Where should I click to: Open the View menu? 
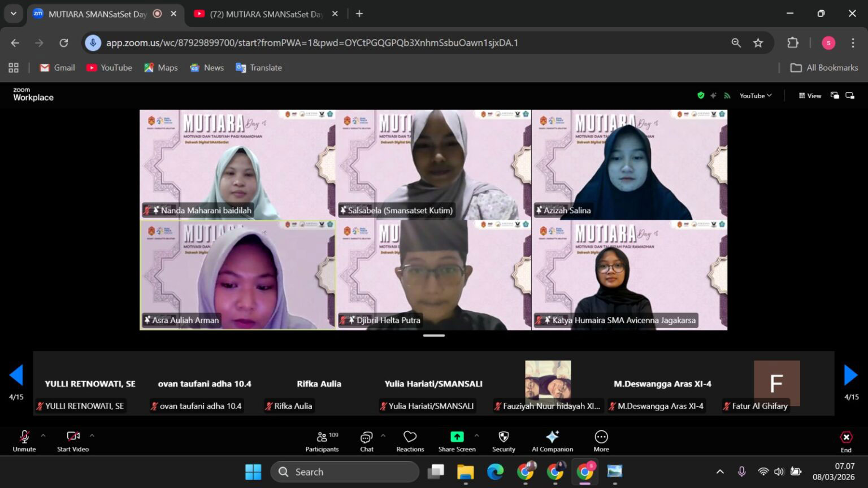(x=811, y=95)
